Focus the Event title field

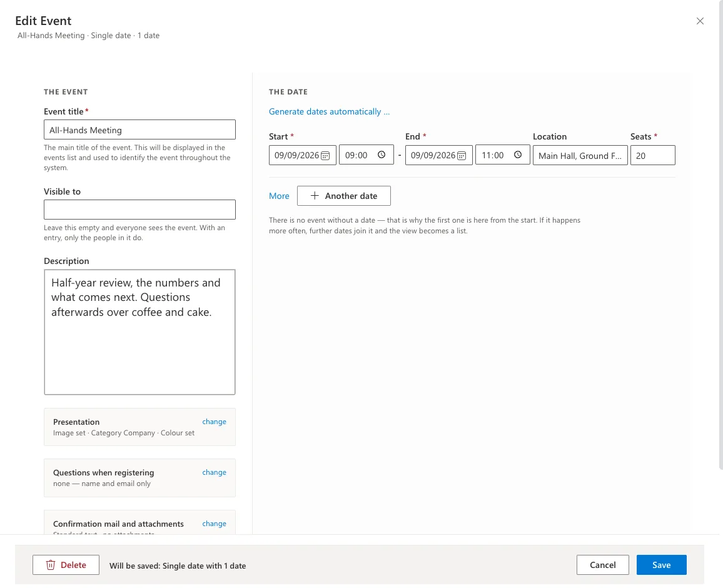[139, 129]
